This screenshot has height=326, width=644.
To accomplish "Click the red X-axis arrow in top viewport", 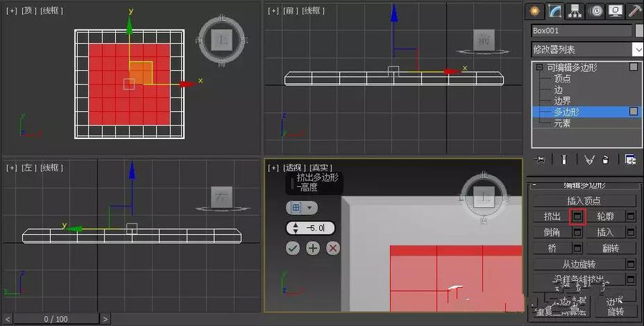I will (x=189, y=84).
